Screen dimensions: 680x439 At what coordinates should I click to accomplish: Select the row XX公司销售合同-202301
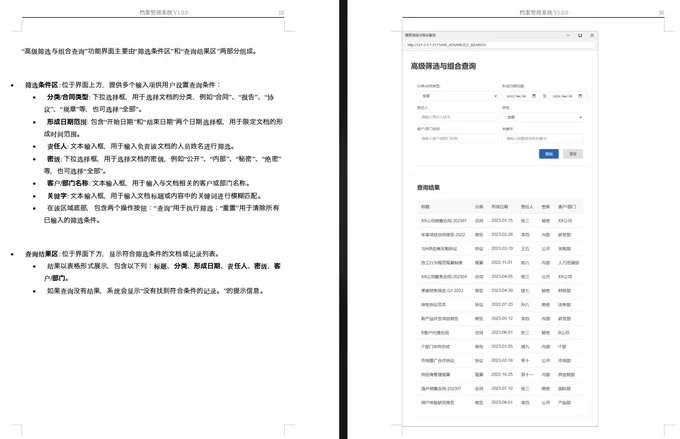click(500, 221)
